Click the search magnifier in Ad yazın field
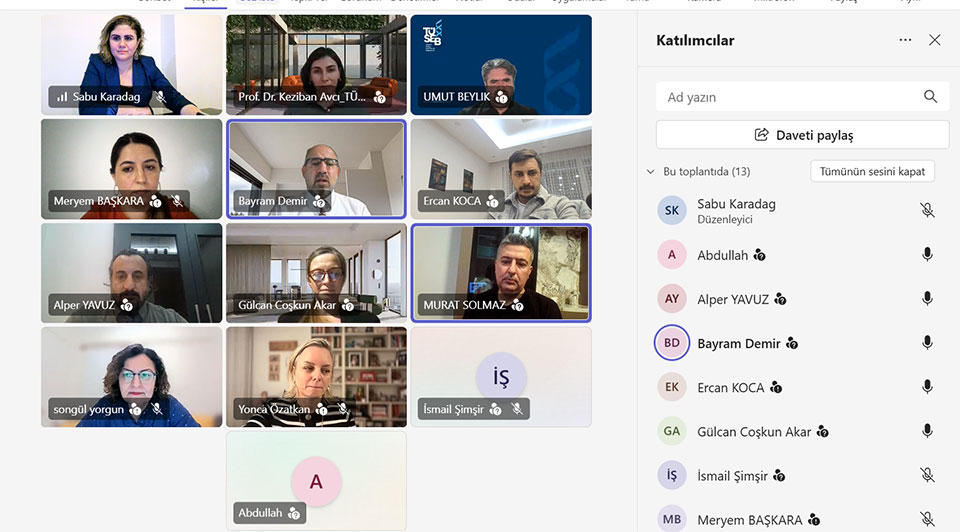This screenshot has width=960, height=532. [930, 97]
